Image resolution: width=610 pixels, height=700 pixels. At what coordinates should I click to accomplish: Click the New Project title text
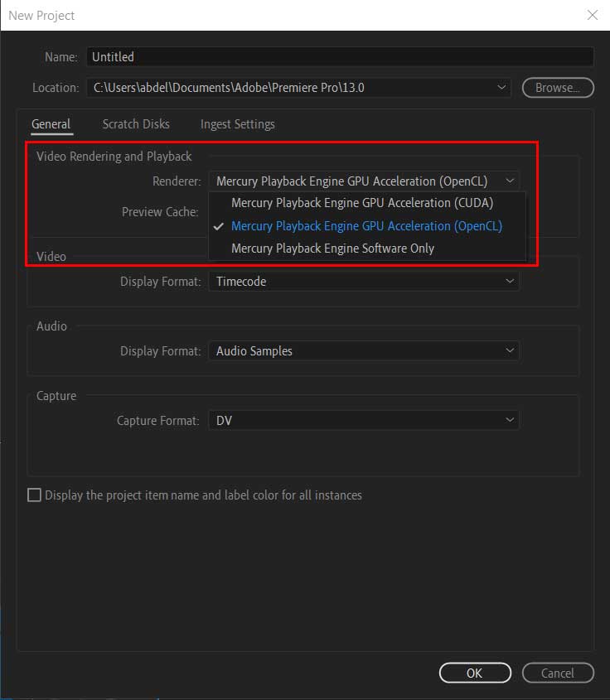coord(41,16)
